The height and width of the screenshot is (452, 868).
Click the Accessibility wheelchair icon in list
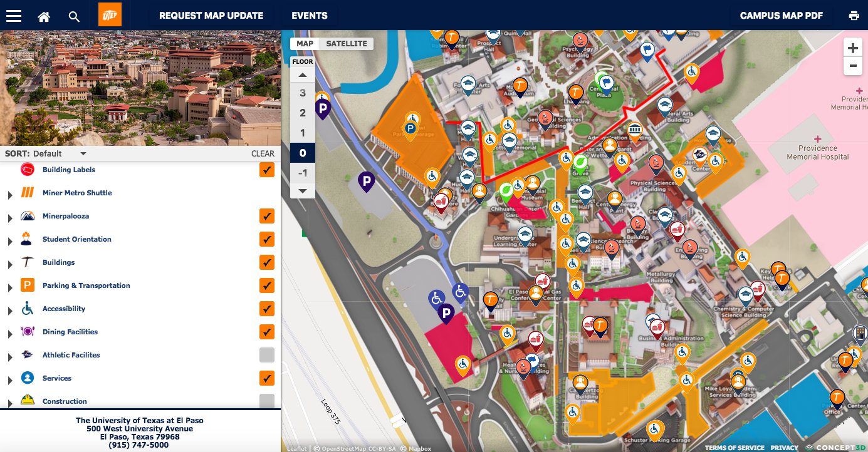27,309
